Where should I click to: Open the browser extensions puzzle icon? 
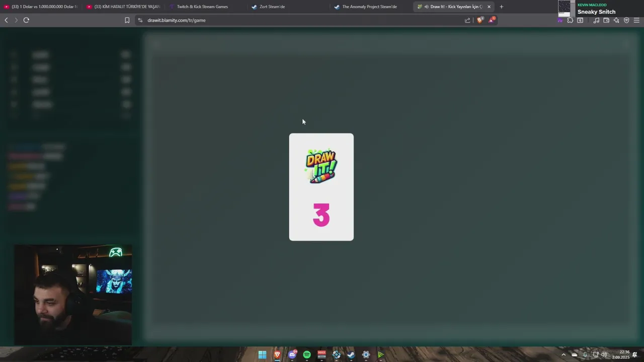(x=570, y=20)
